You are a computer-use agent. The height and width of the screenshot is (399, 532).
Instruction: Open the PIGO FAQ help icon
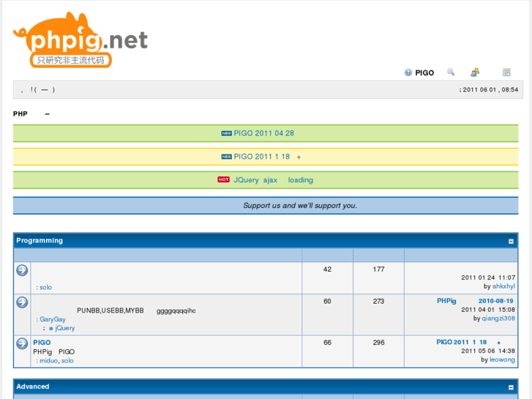(x=408, y=72)
